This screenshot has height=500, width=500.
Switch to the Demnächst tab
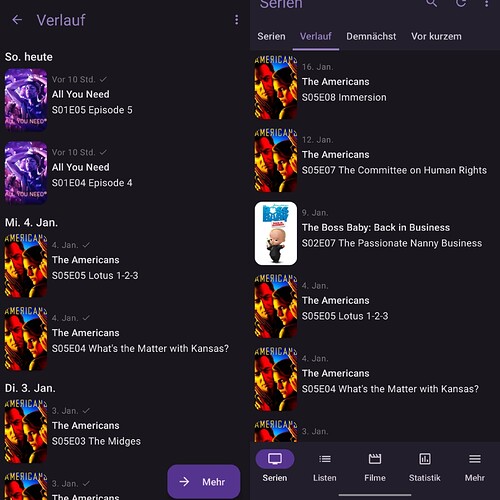371,36
